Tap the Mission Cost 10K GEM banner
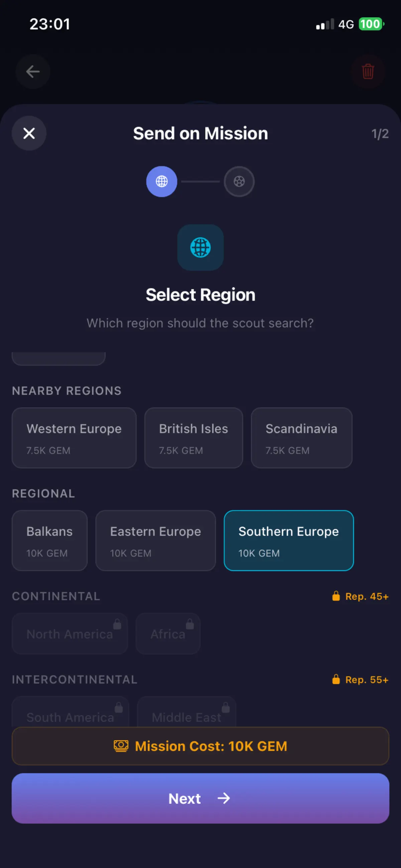Image resolution: width=401 pixels, height=868 pixels. 200,746
